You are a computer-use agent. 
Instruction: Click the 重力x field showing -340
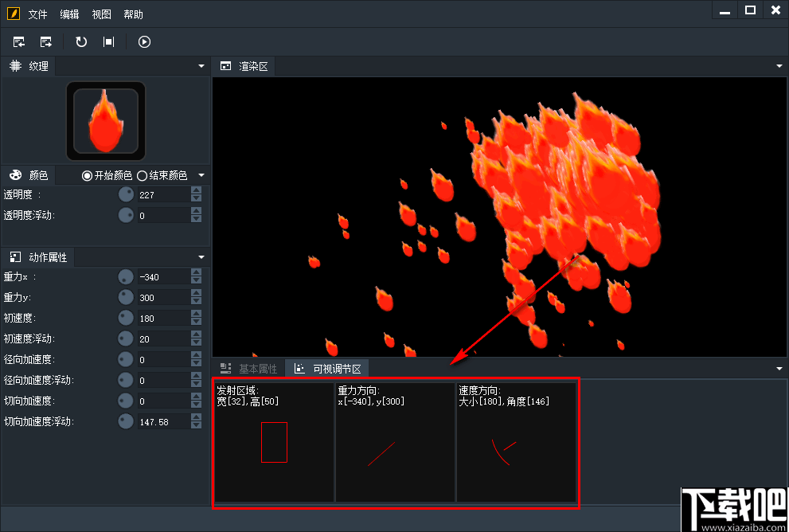164,277
